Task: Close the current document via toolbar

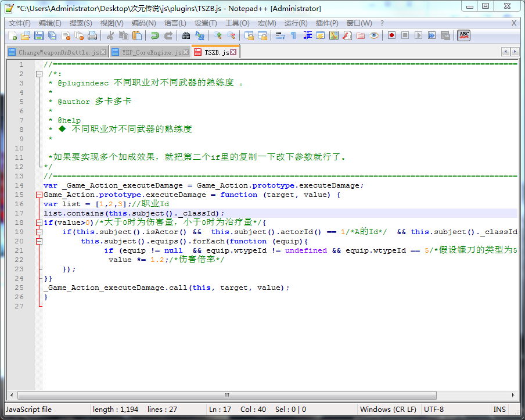Action: [x=66, y=35]
